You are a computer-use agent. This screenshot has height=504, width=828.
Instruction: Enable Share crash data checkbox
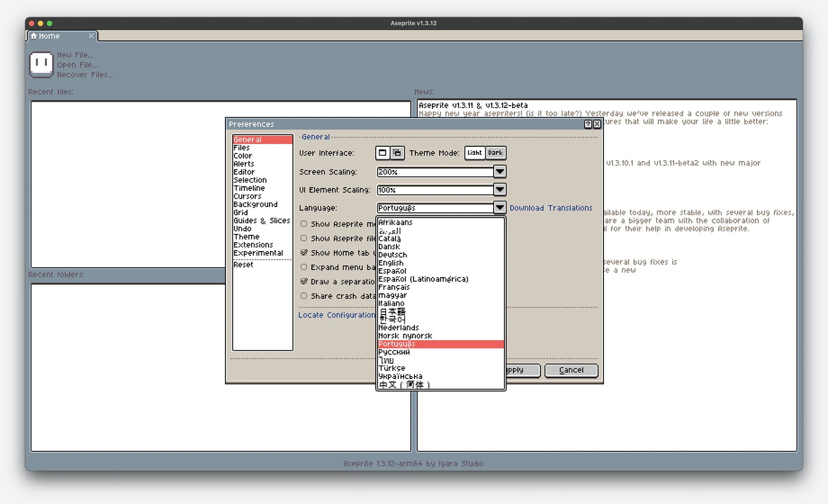tap(304, 296)
